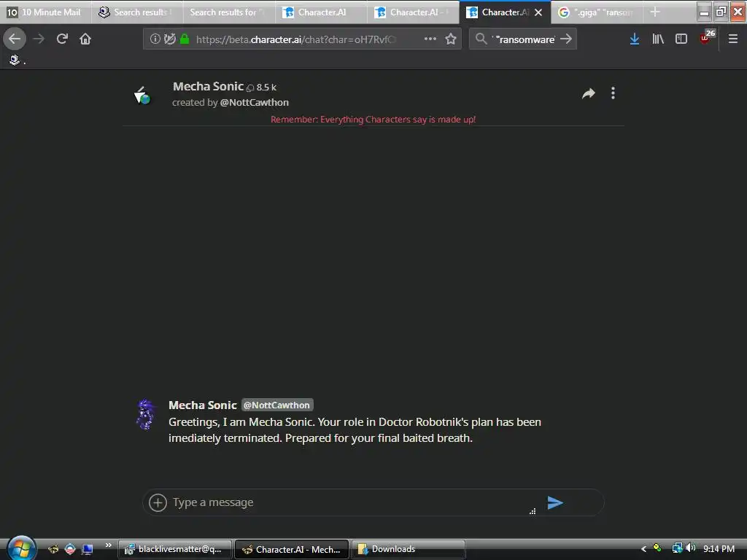
Task: Open tracking protection shield icon
Action: click(169, 39)
